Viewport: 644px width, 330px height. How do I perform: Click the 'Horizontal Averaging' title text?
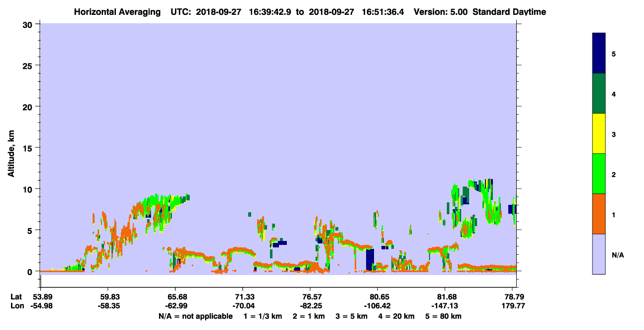tap(116, 12)
